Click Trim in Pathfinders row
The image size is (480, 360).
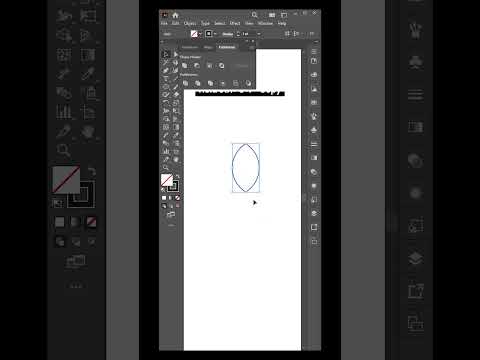(198, 83)
